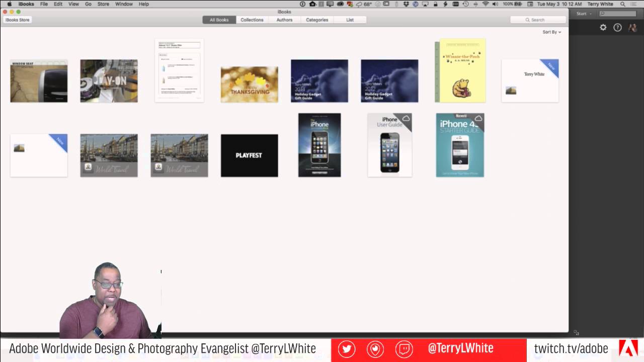Image resolution: width=644 pixels, height=362 pixels.
Task: Open the Time Machine menu bar icon
Action: pyautogui.click(x=466, y=4)
